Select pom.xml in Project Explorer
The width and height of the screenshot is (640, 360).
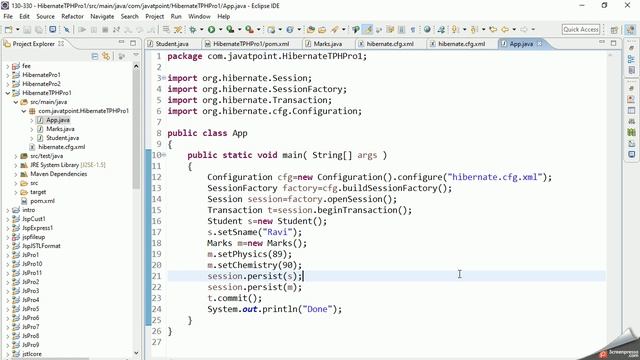[x=42, y=201]
